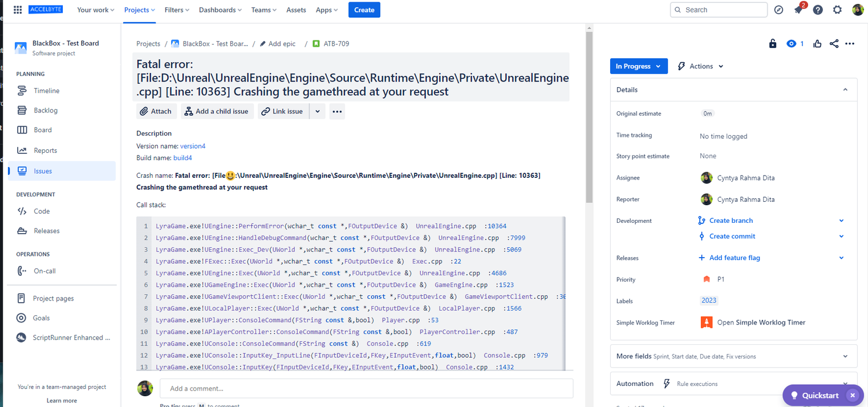Open Releases in sidebar
Image resolution: width=868 pixels, height=407 pixels.
click(x=62, y=231)
